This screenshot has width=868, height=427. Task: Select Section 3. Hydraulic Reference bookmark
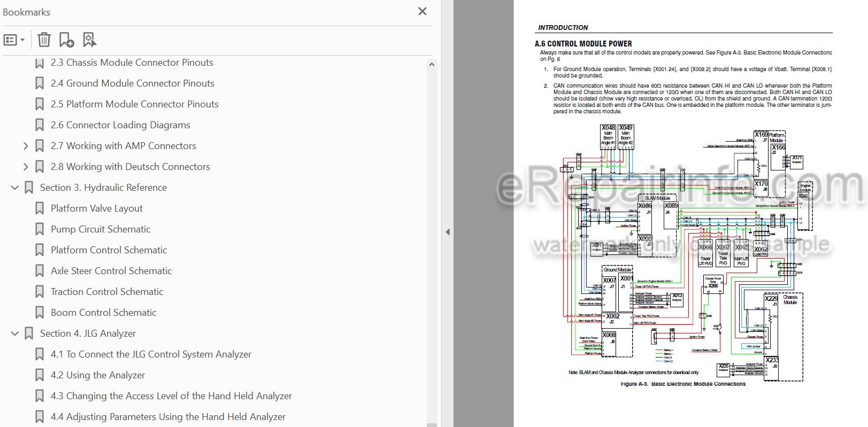103,188
